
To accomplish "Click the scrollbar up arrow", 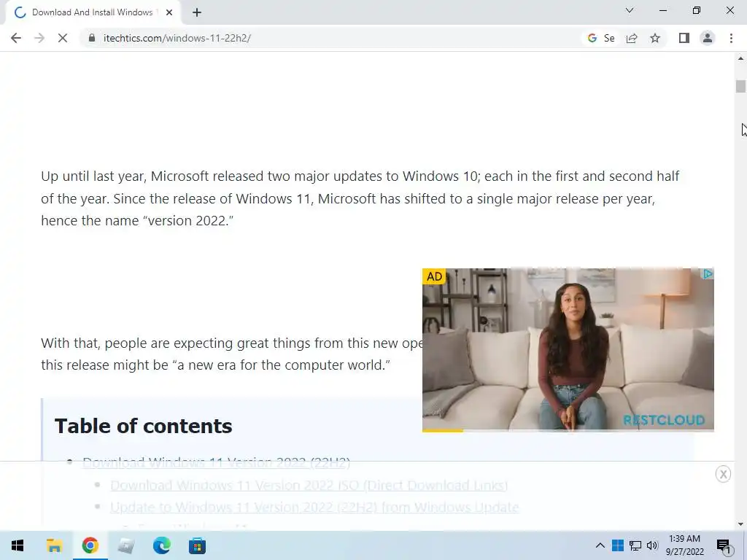I will (740, 58).
